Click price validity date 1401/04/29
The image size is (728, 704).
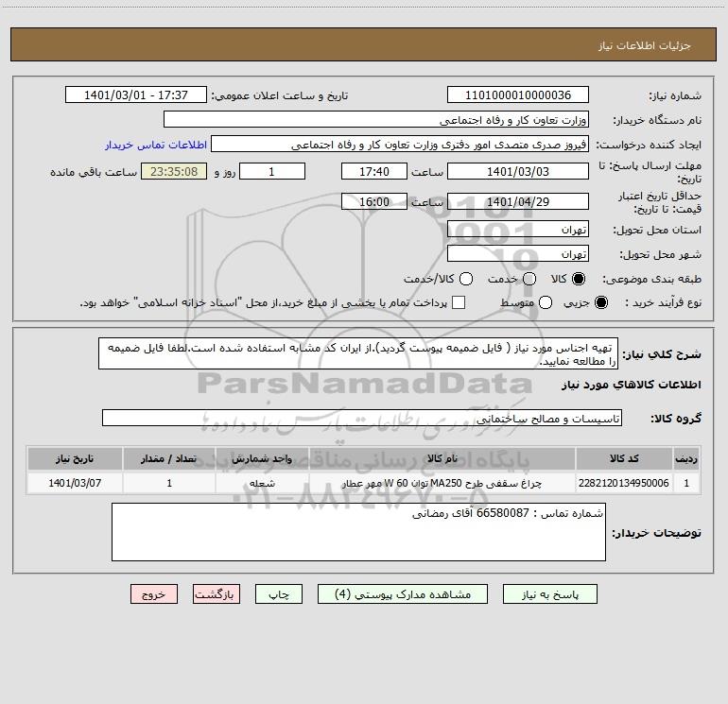(x=518, y=201)
